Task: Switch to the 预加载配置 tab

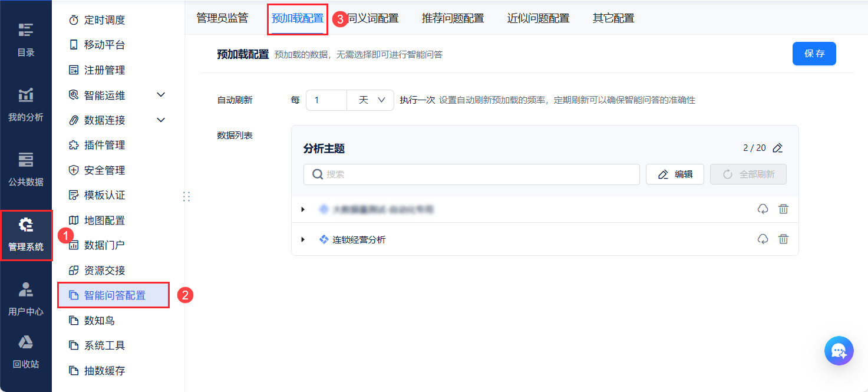Action: (298, 18)
